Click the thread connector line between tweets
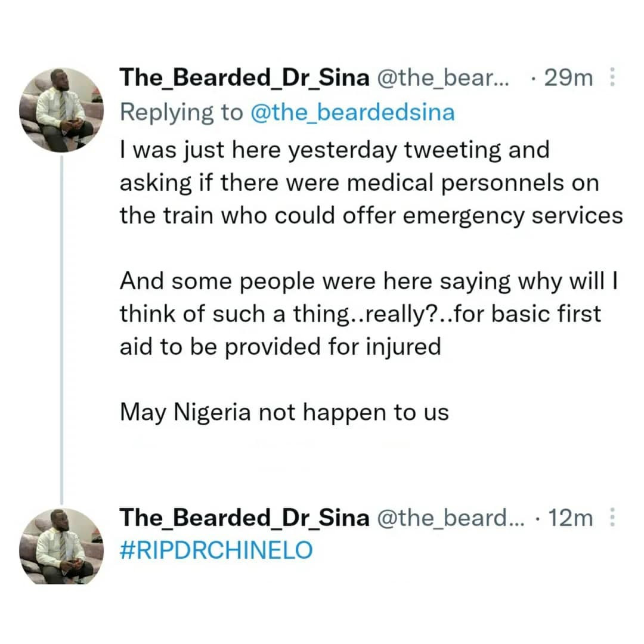The image size is (644, 644). (61, 334)
